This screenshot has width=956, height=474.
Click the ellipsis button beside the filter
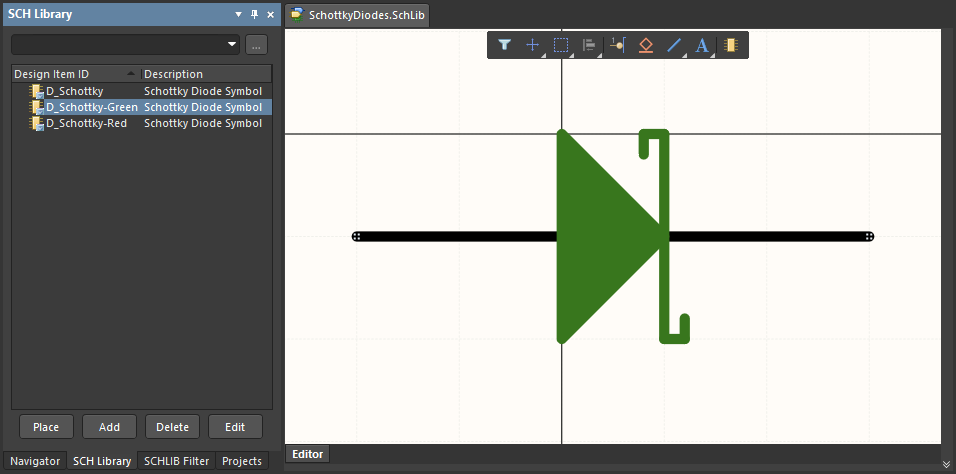257,45
